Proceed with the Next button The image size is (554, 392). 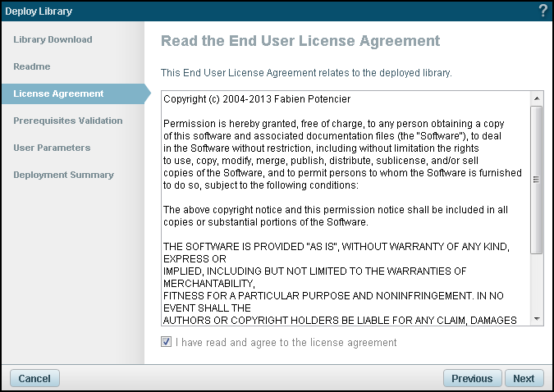click(x=524, y=378)
